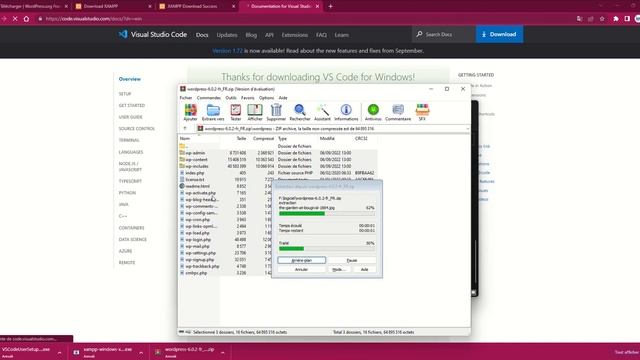Open the Blog link in header

(251, 35)
